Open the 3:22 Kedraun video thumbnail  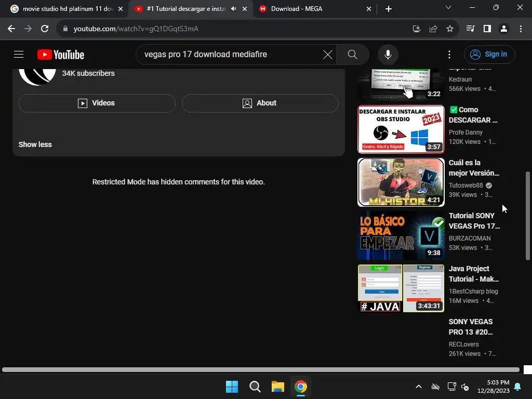tap(401, 84)
